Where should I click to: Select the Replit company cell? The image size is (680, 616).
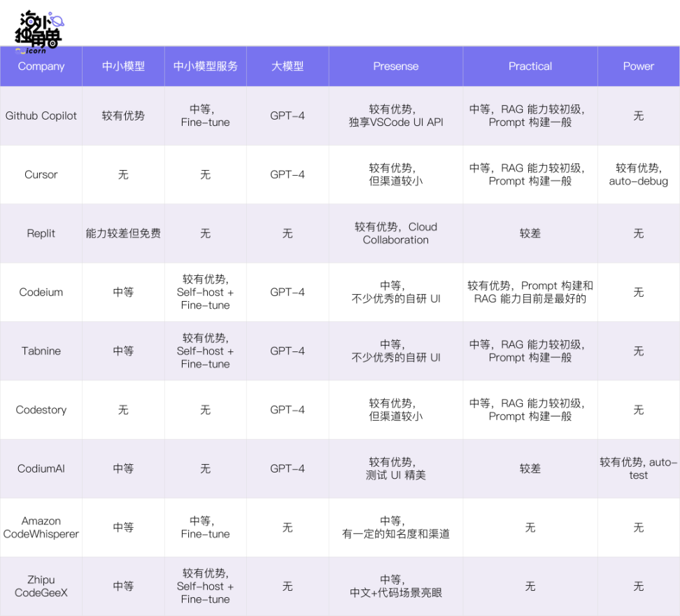point(41,234)
